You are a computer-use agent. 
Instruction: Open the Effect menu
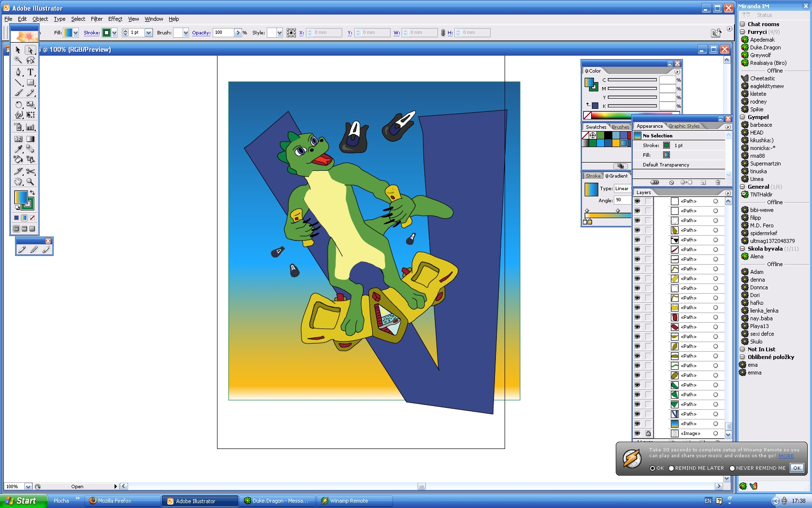(115, 19)
